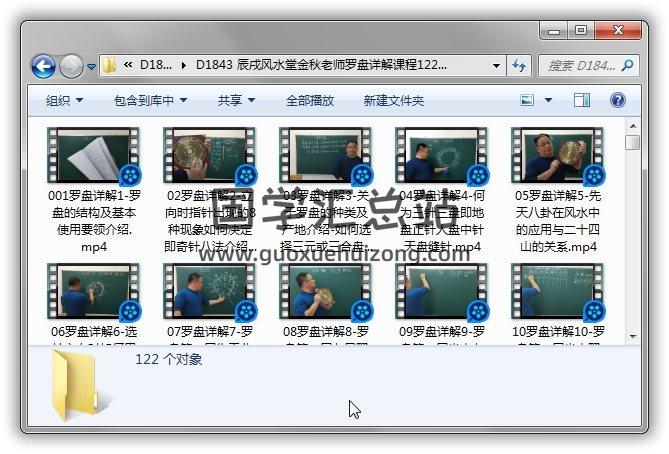This screenshot has height=454, width=669.
Task: Select video thumbnail 09罗盘详解9
Action: coord(442,292)
